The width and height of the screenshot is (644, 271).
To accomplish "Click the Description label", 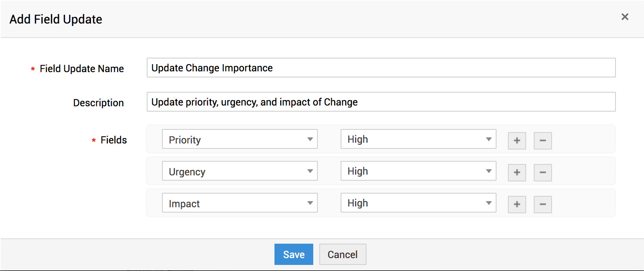I will pos(98,103).
